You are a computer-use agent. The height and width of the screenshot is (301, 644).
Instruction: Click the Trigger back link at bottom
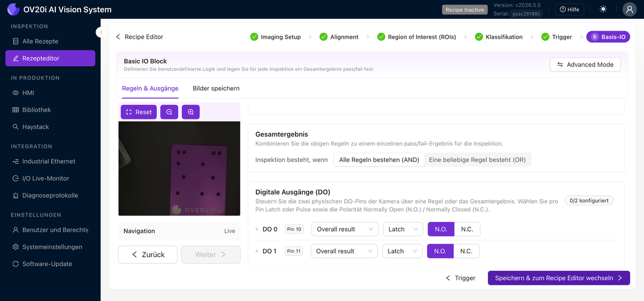point(461,278)
